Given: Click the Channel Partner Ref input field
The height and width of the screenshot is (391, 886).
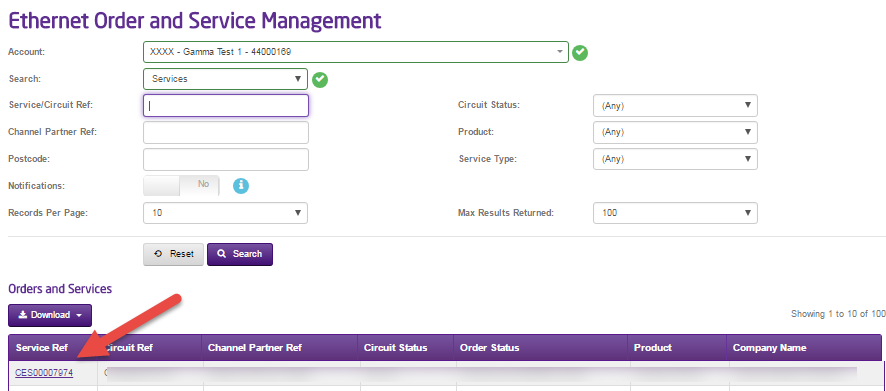Looking at the screenshot, I should (226, 132).
